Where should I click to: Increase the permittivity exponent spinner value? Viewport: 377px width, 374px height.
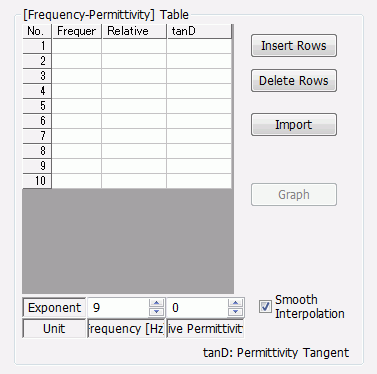click(235, 303)
